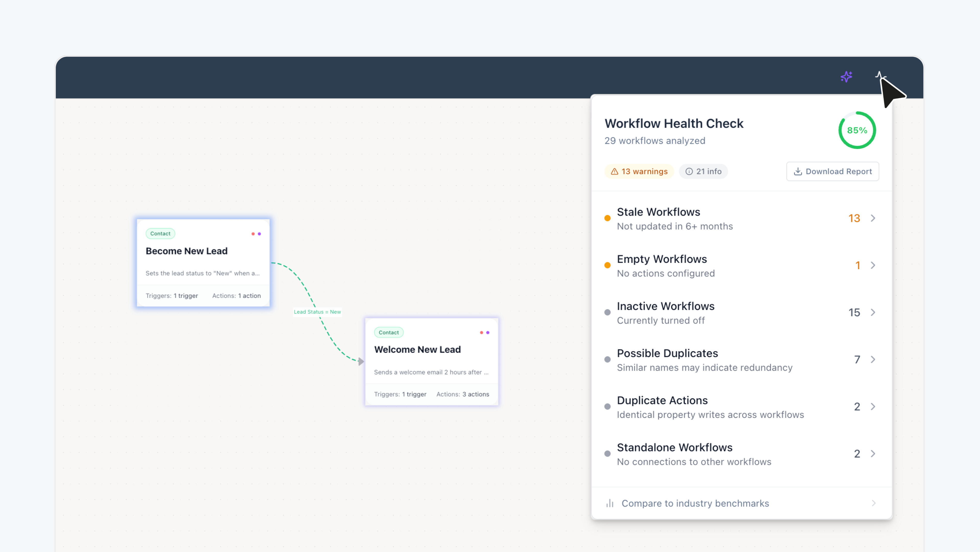Open Inactive Workflows row title
The width and height of the screenshot is (980, 552).
[666, 306]
